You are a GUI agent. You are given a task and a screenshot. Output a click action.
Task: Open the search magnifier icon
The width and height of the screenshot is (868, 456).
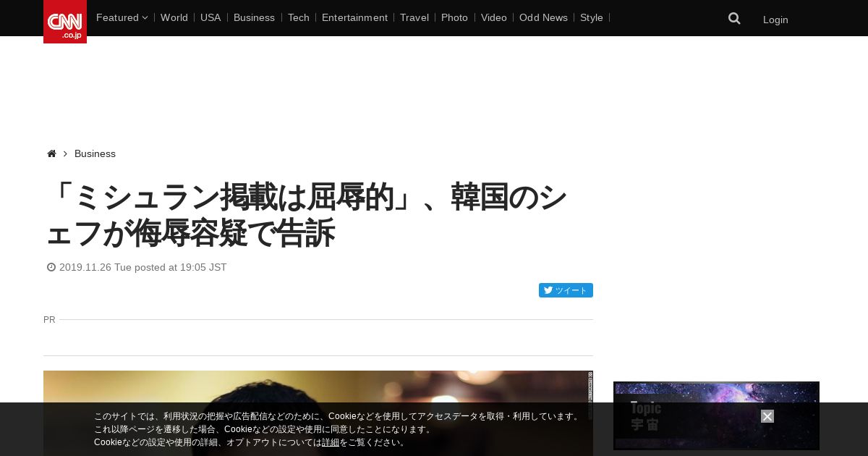(x=734, y=19)
